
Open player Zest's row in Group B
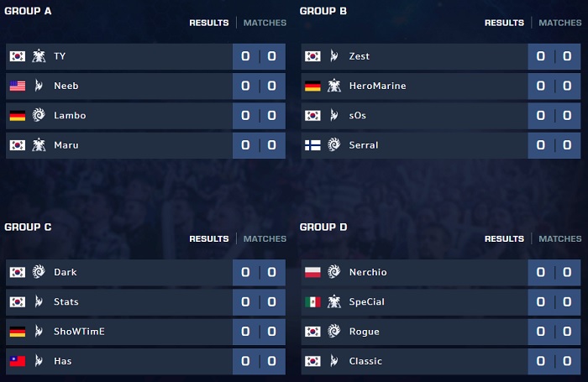coord(359,56)
